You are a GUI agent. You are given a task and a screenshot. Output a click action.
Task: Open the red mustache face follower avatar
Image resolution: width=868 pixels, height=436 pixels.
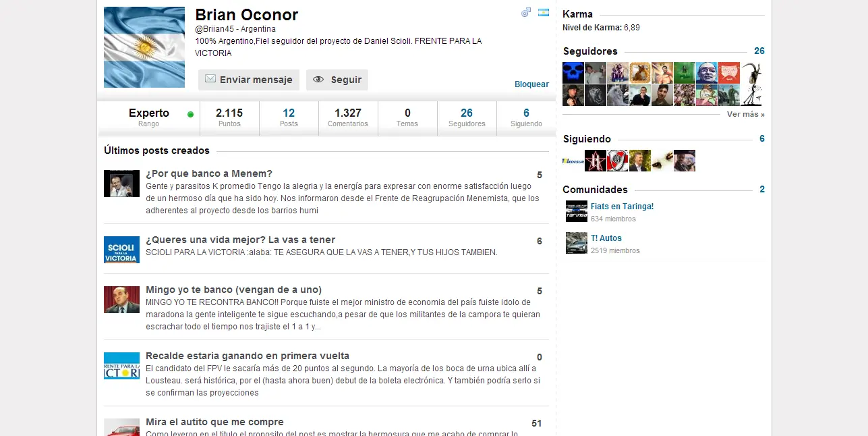[729, 73]
